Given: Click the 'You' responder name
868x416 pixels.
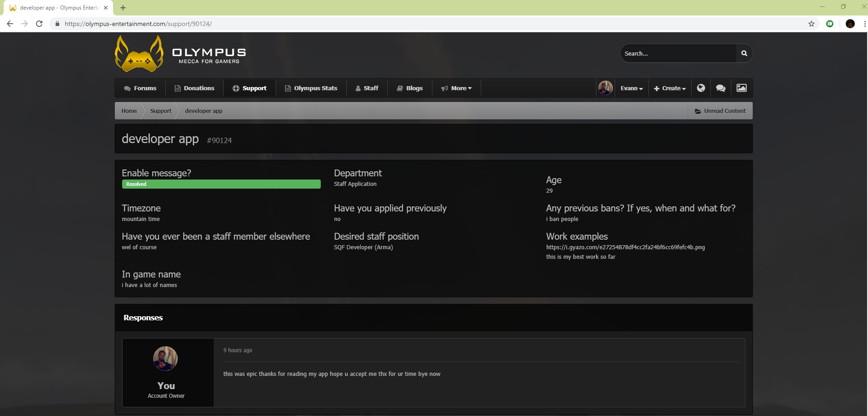Looking at the screenshot, I should click(x=166, y=386).
